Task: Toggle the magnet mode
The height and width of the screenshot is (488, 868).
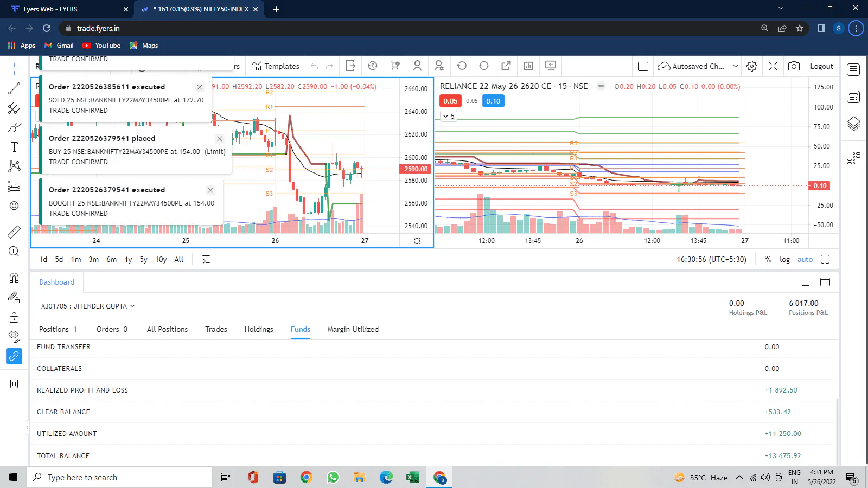Action: point(14,278)
